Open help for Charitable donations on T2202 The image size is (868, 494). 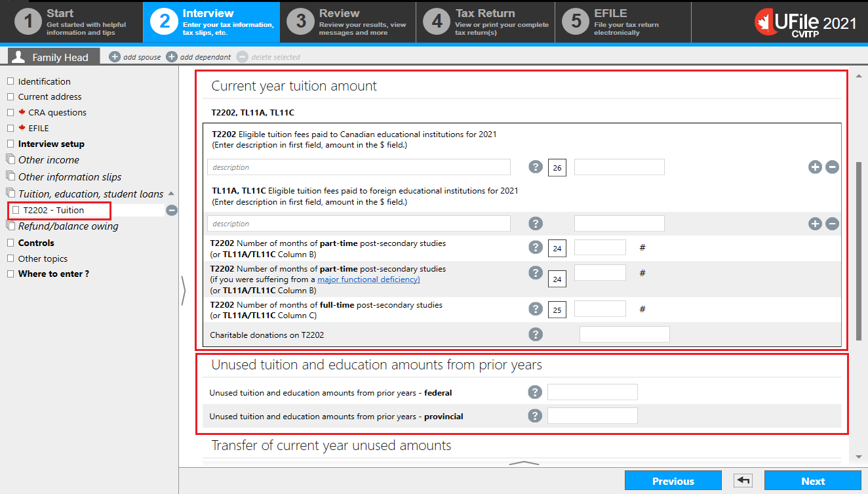click(536, 335)
